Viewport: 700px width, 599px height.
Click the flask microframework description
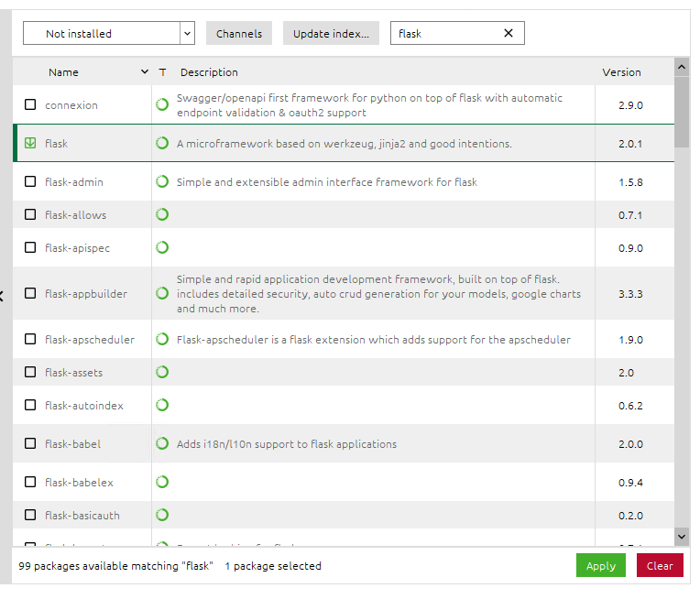point(345,144)
